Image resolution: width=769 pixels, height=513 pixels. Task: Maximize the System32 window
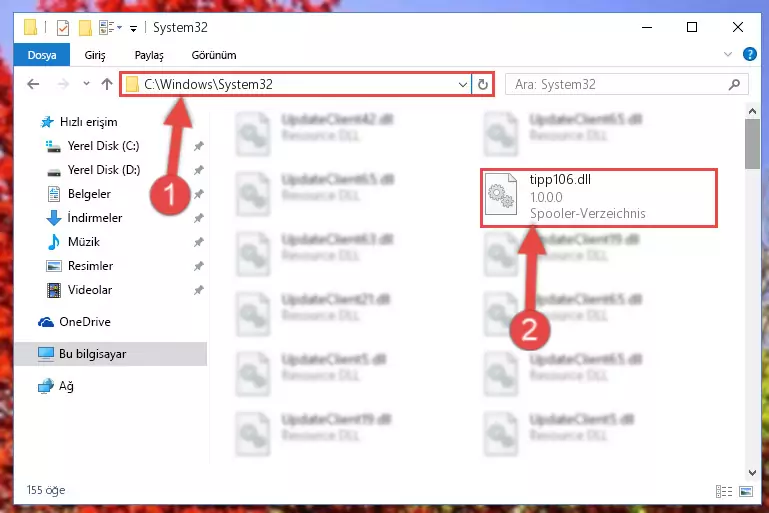pyautogui.click(x=692, y=27)
